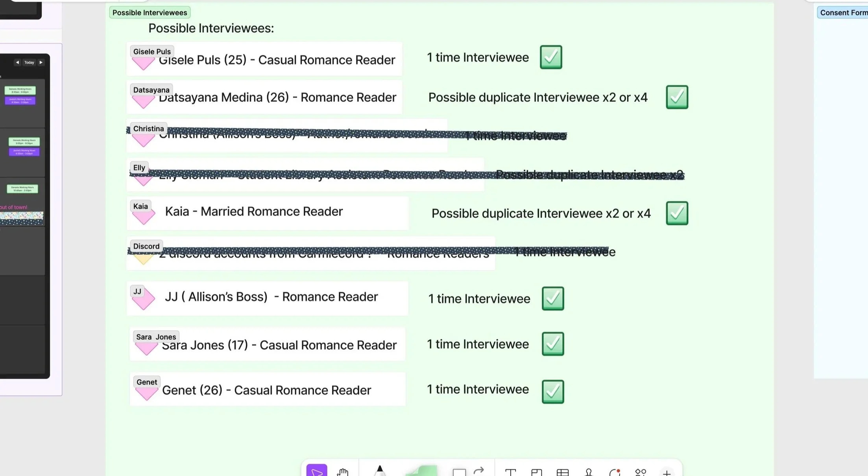Screen dimensions: 868x476
Task: Pick the marker pencil tool
Action: tap(379, 471)
